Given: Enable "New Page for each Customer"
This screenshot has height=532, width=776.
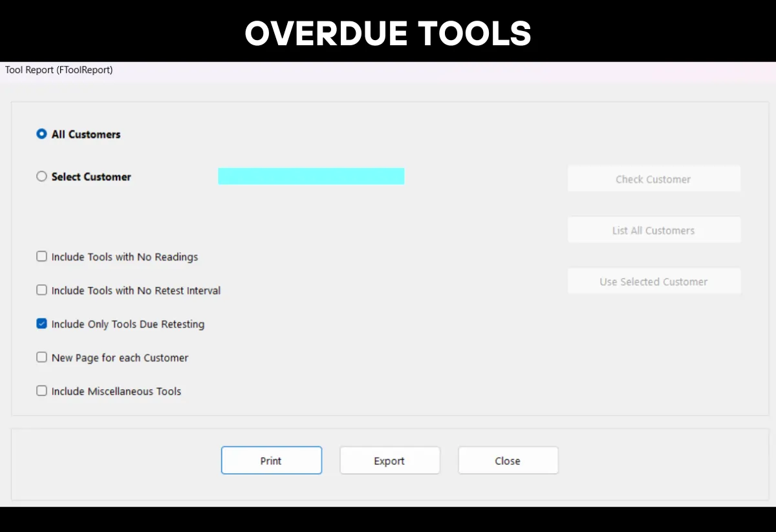Looking at the screenshot, I should [41, 357].
